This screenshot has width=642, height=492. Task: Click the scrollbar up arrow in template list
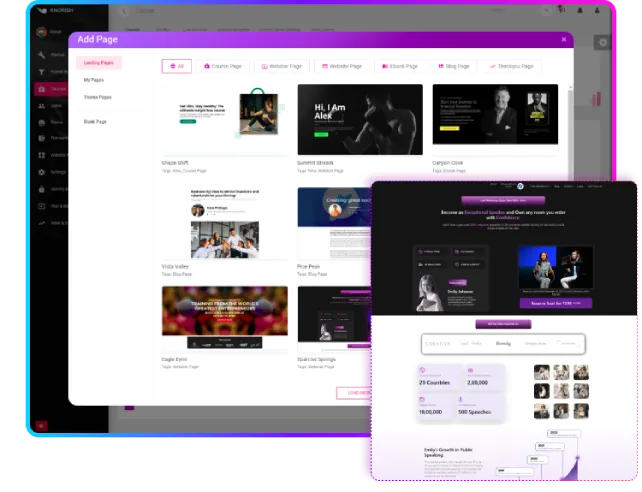(x=570, y=87)
